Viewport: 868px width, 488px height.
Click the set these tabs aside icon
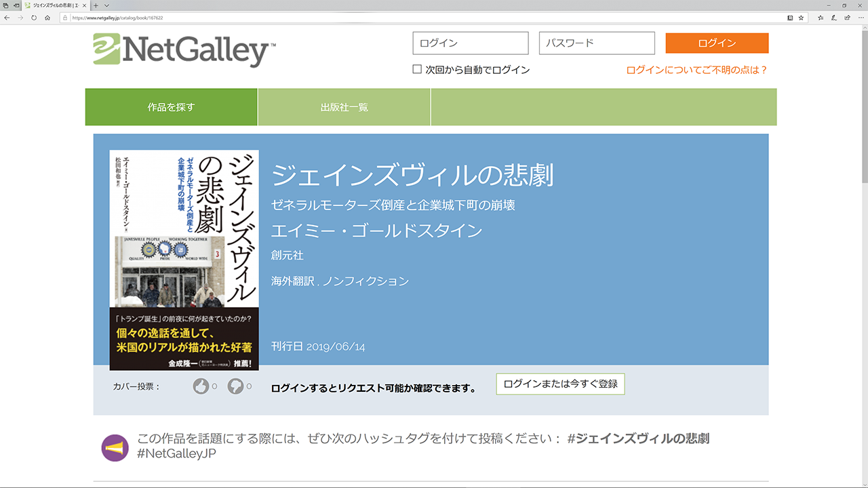point(16,5)
